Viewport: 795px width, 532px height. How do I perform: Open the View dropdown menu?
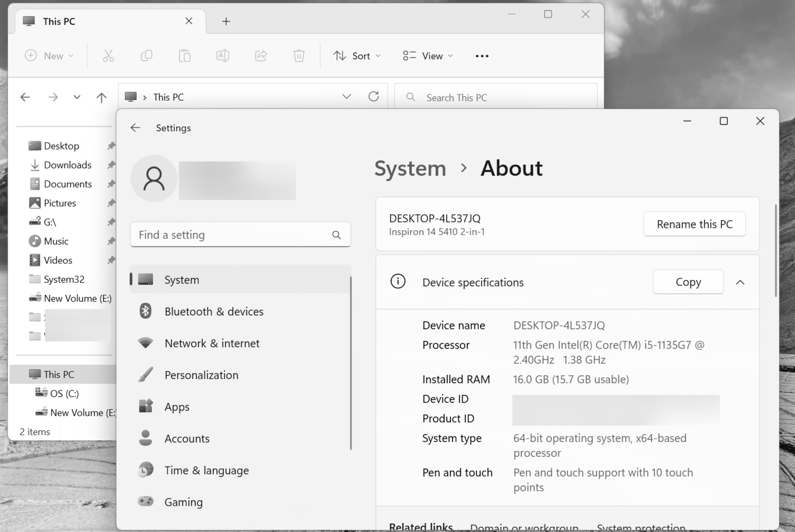(428, 56)
